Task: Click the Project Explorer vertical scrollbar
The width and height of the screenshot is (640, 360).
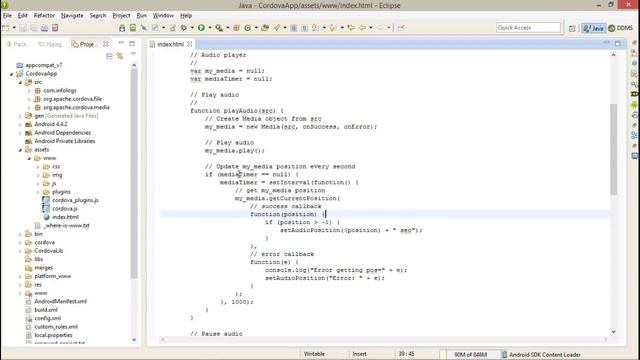Action: (x=134, y=174)
